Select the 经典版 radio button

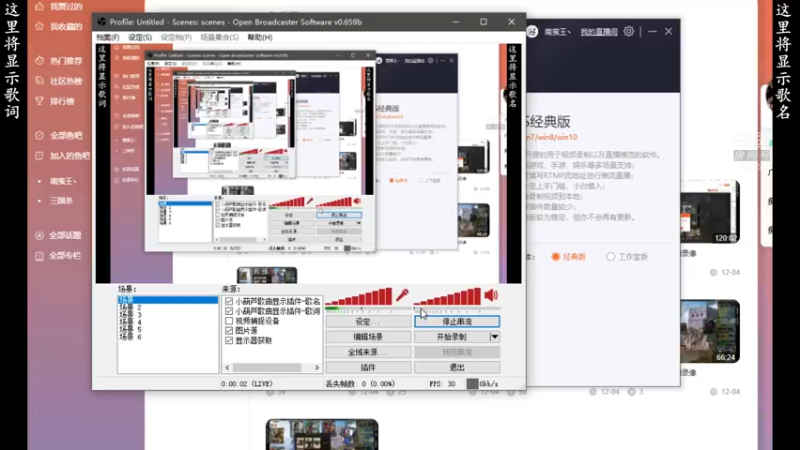point(556,257)
